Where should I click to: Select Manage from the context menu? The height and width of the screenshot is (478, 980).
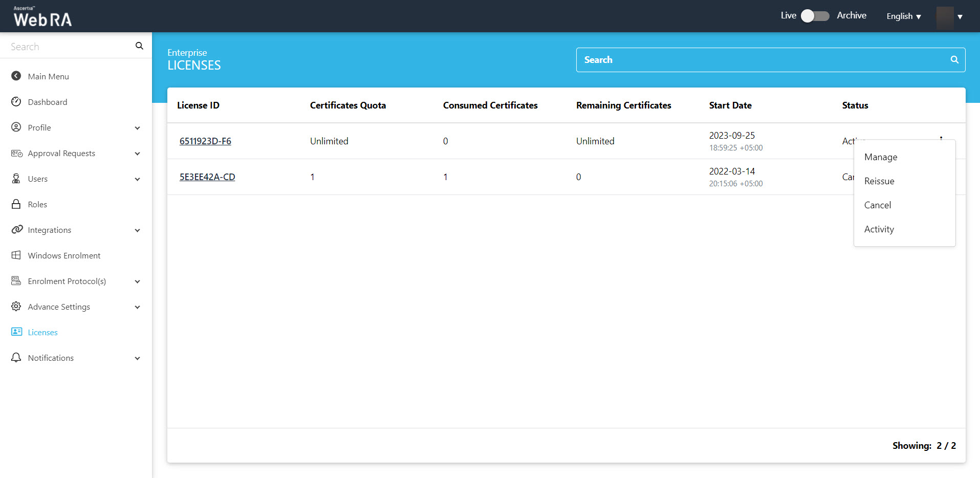(x=880, y=157)
